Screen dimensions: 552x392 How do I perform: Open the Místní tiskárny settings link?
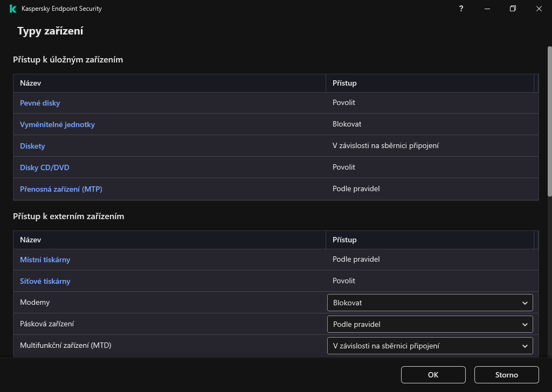[x=45, y=259]
